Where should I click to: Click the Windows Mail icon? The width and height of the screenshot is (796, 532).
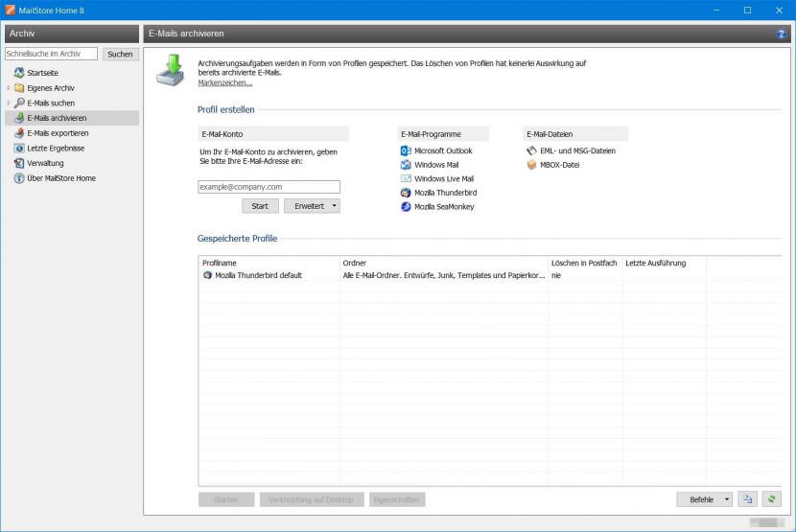(x=406, y=165)
